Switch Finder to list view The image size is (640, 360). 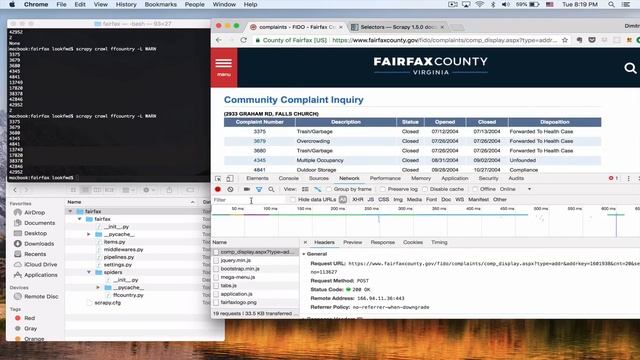tap(85, 190)
